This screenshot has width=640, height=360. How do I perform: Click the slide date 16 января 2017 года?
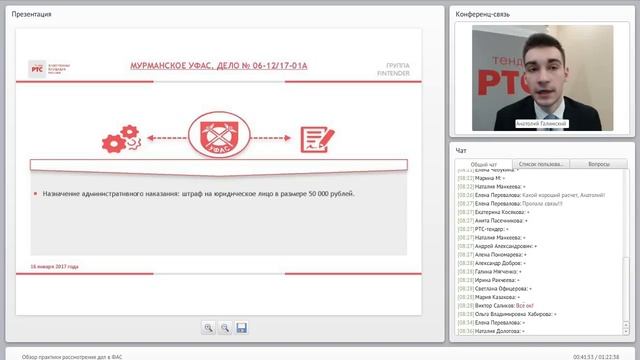(54, 267)
